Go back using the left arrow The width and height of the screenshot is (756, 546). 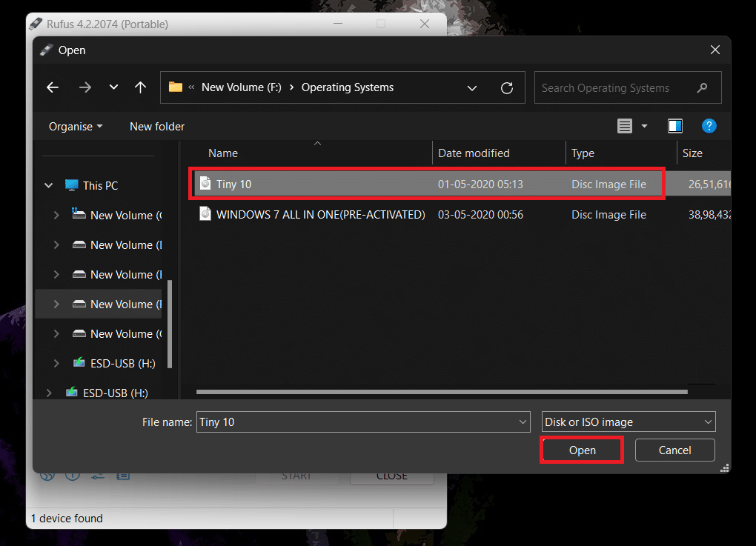53,87
